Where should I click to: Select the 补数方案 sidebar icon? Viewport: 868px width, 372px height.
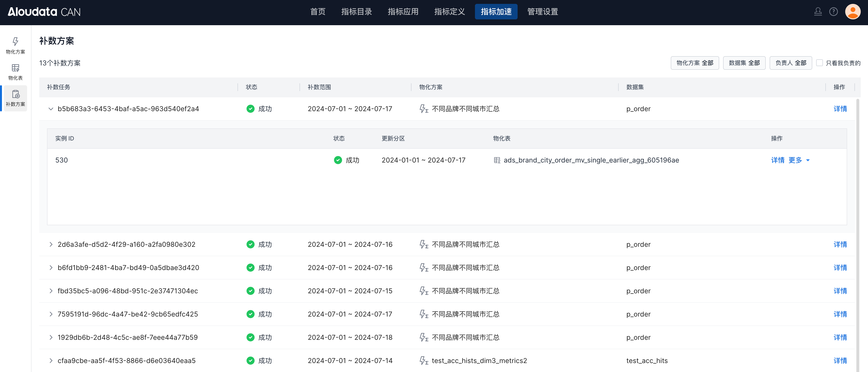pyautogui.click(x=16, y=98)
